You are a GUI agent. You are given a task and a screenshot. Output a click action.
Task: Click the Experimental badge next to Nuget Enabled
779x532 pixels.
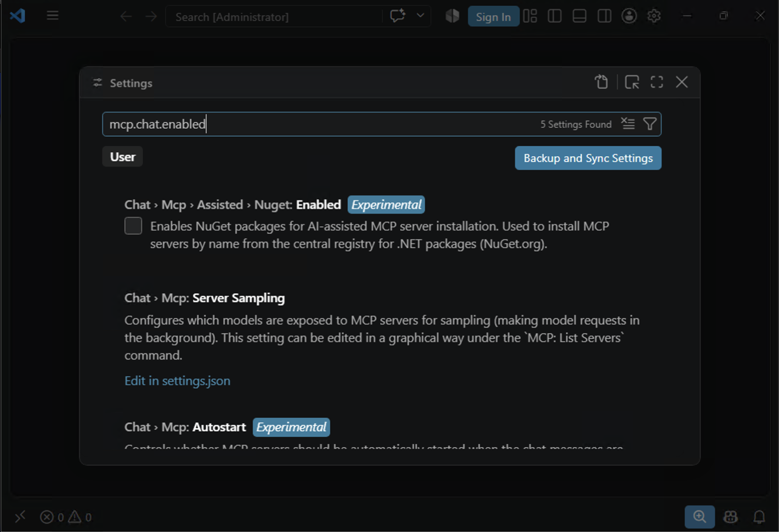click(x=386, y=205)
